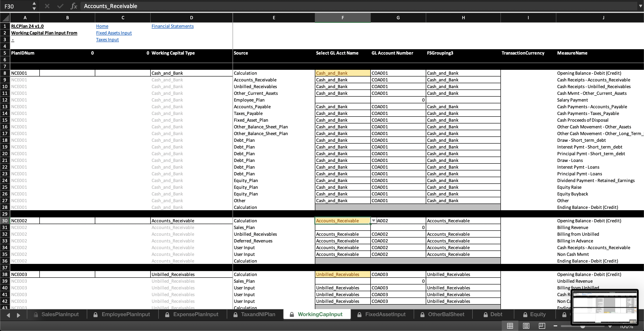Open the Insert Function fx button
Screen dimensions: 644x331
pos(74,6)
